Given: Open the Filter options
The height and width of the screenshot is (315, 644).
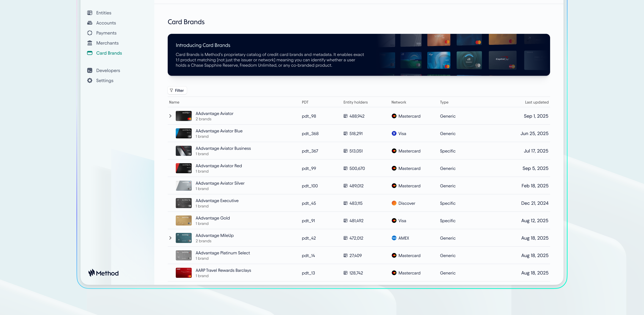Looking at the screenshot, I should tap(177, 90).
